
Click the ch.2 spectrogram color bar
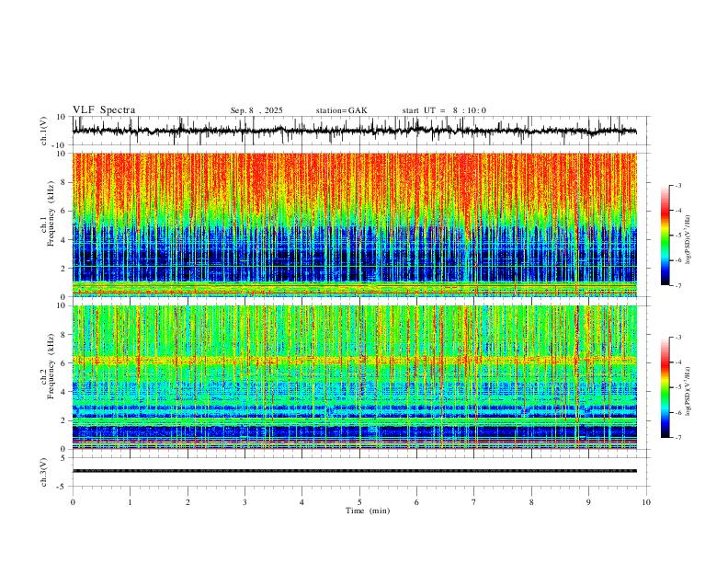665,387
